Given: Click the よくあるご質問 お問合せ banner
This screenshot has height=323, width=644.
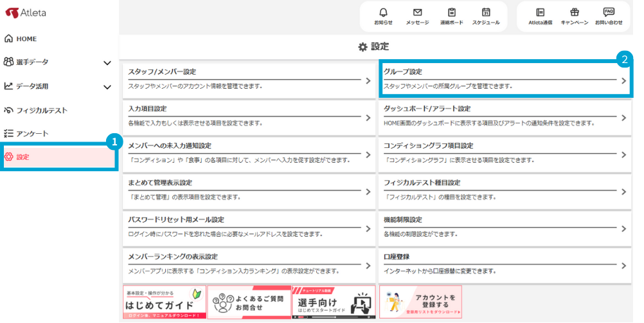Looking at the screenshot, I should 249,302.
